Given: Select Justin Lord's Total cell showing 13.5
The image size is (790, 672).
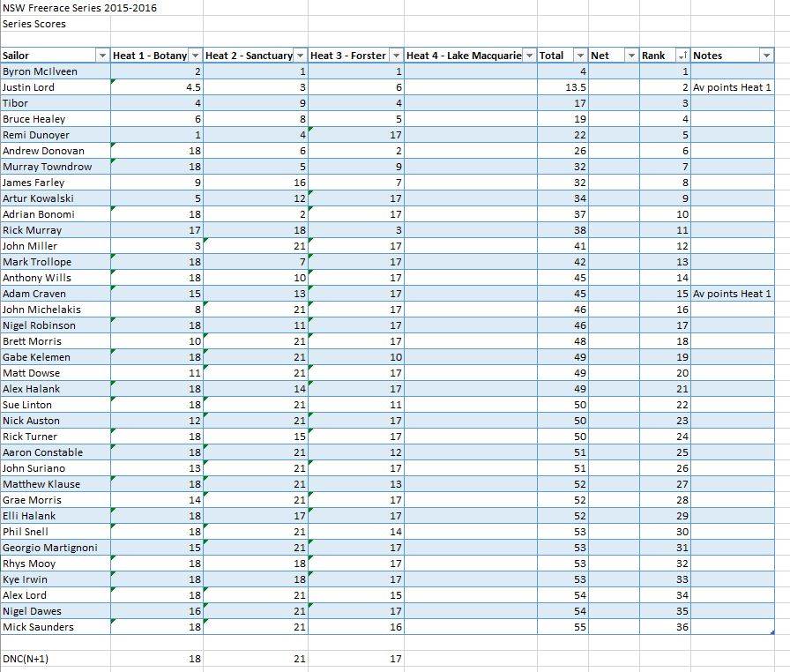Looking at the screenshot, I should click(563, 87).
